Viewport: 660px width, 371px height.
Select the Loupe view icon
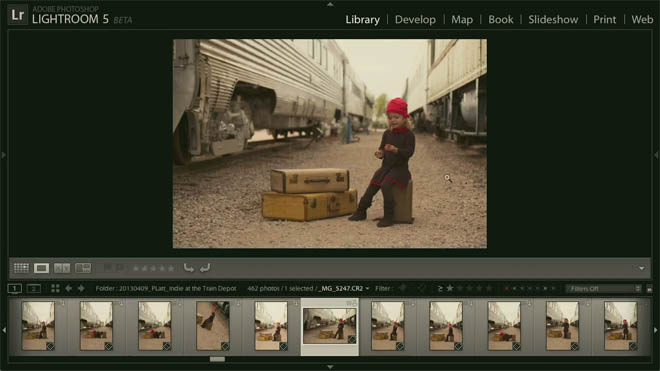[41, 268]
